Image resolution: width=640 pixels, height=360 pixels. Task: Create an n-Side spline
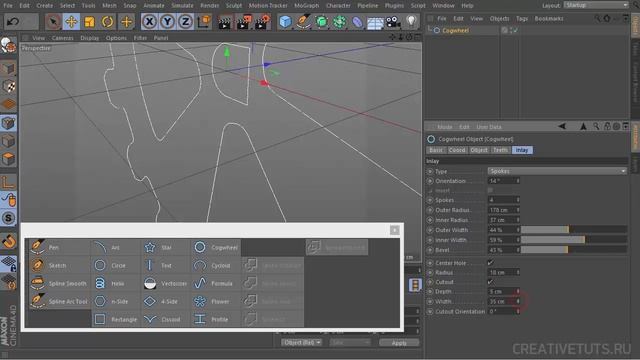point(116,301)
